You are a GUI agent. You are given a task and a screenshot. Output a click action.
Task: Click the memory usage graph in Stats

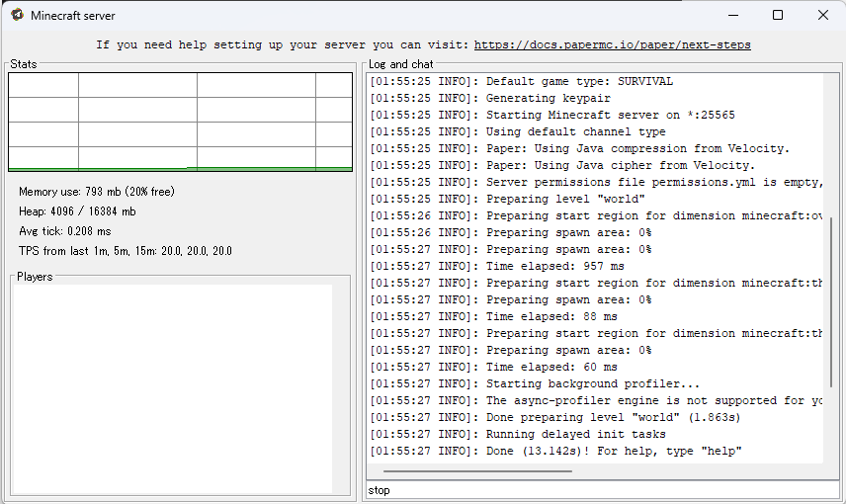click(180, 122)
